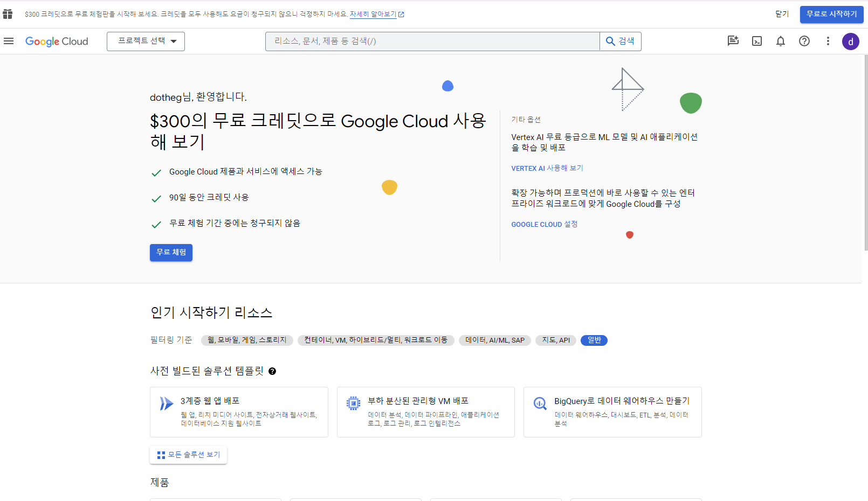Open the help question mark icon
This screenshot has height=501, width=868.
[804, 41]
